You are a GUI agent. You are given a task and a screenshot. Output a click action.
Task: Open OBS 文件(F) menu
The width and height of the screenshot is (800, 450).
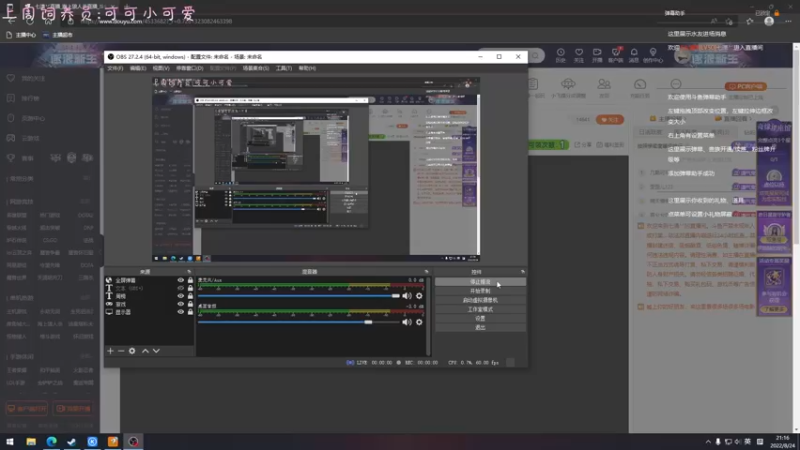tap(115, 68)
